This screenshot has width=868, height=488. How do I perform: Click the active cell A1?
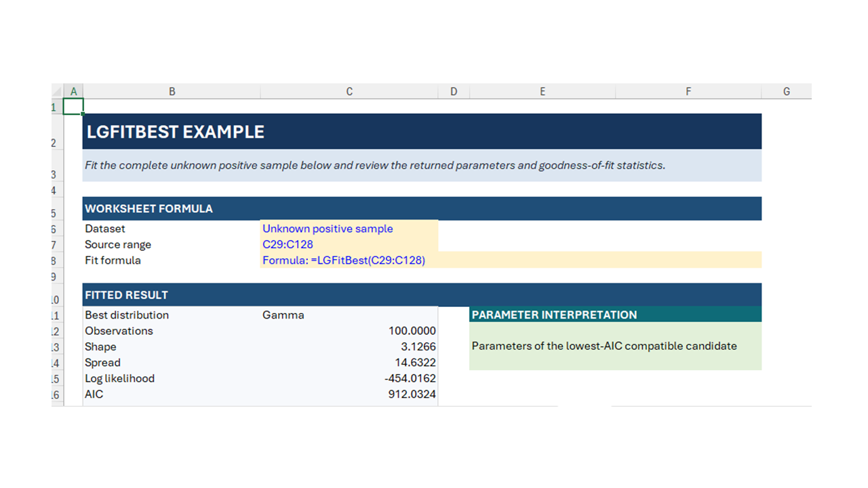pos(73,106)
